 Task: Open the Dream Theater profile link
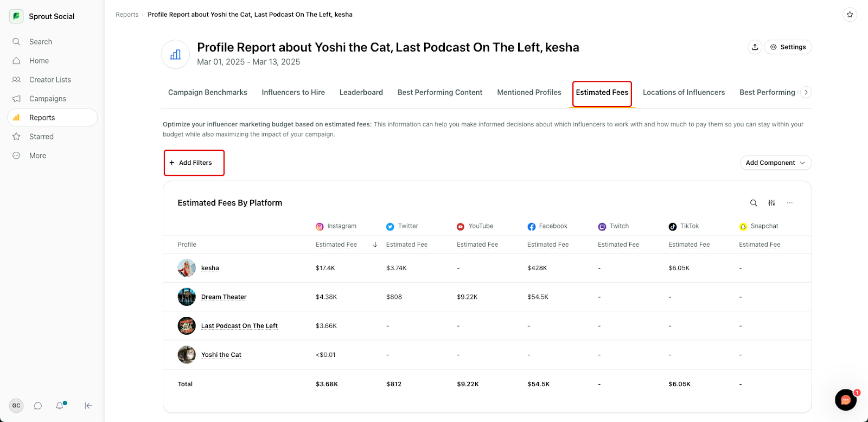coord(224,297)
